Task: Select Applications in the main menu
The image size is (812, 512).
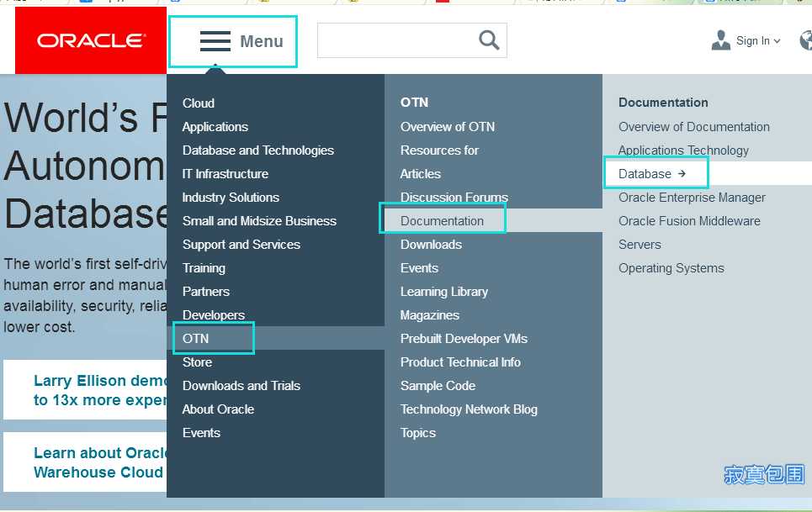Action: pyautogui.click(x=215, y=127)
